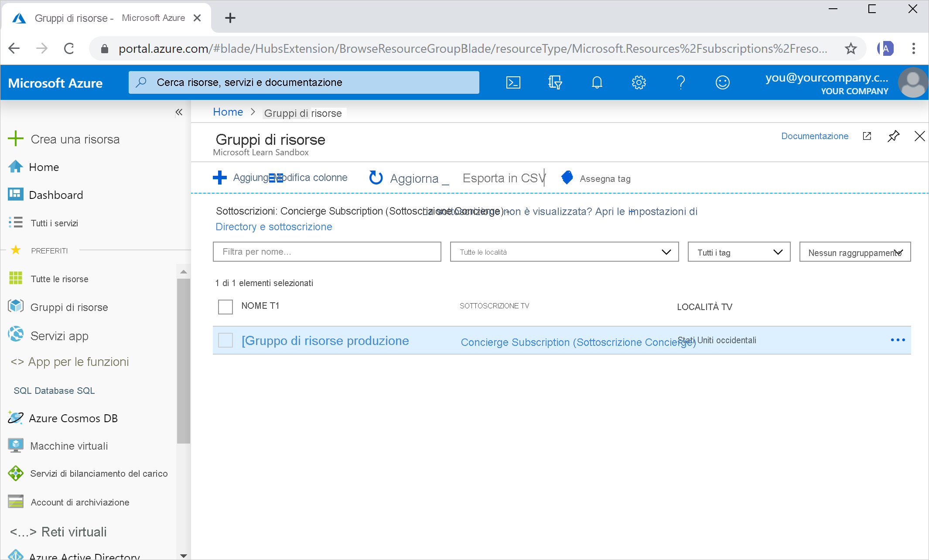Open feedback smiley icon
Viewport: 929px width, 560px height.
click(723, 82)
